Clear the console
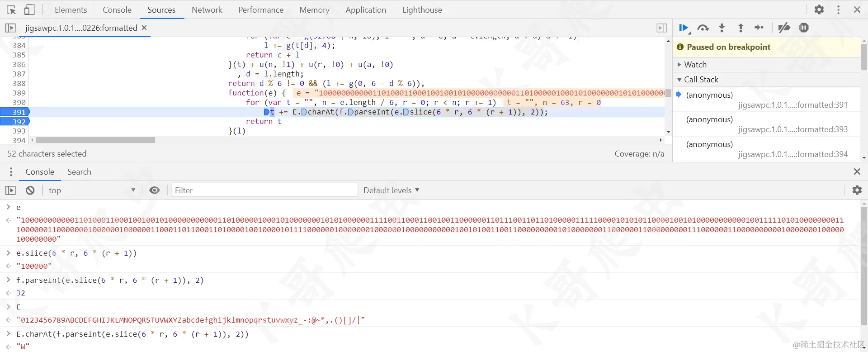 [30, 190]
